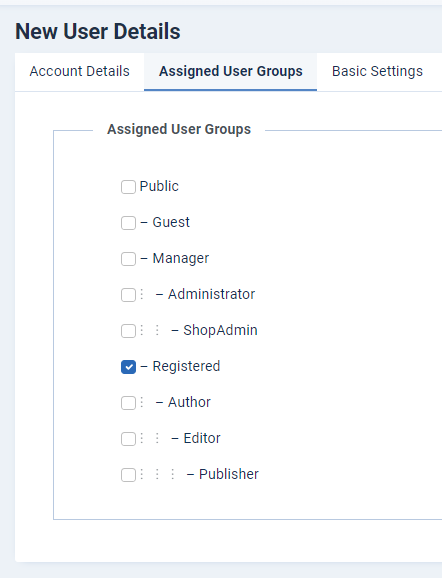This screenshot has height=578, width=442.
Task: Enable the Editor group checkbox
Action: [x=128, y=439]
